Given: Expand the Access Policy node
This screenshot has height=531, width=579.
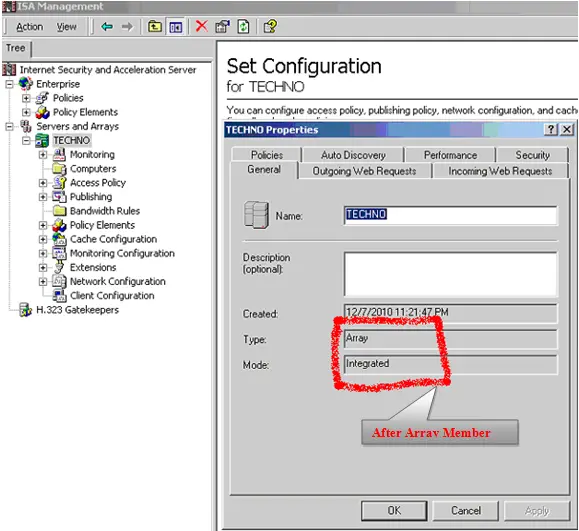Looking at the screenshot, I should point(43,183).
